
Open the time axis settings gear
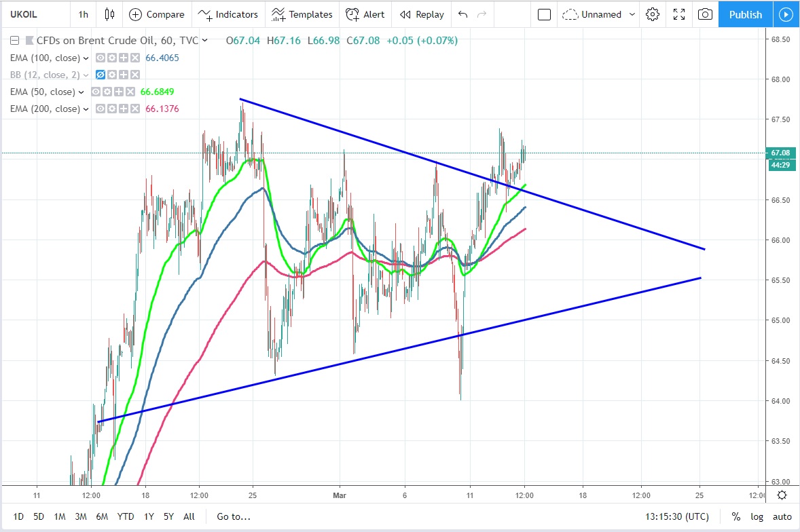782,495
